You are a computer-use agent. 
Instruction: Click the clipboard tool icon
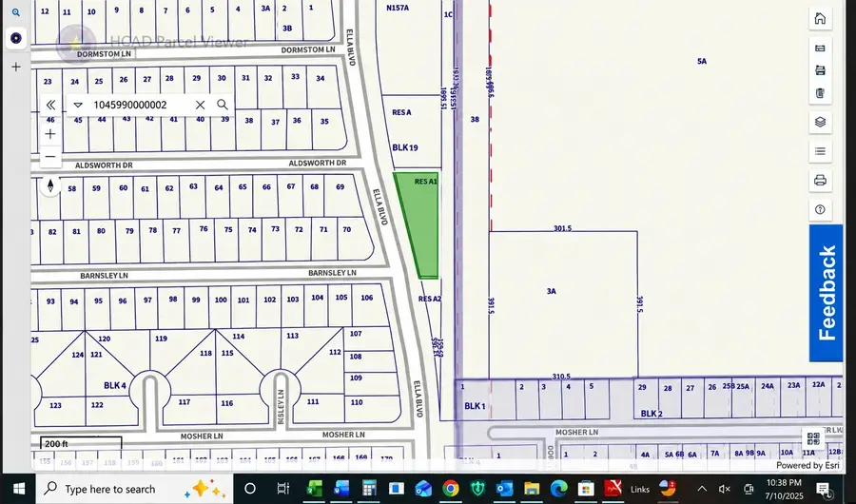[x=820, y=93]
